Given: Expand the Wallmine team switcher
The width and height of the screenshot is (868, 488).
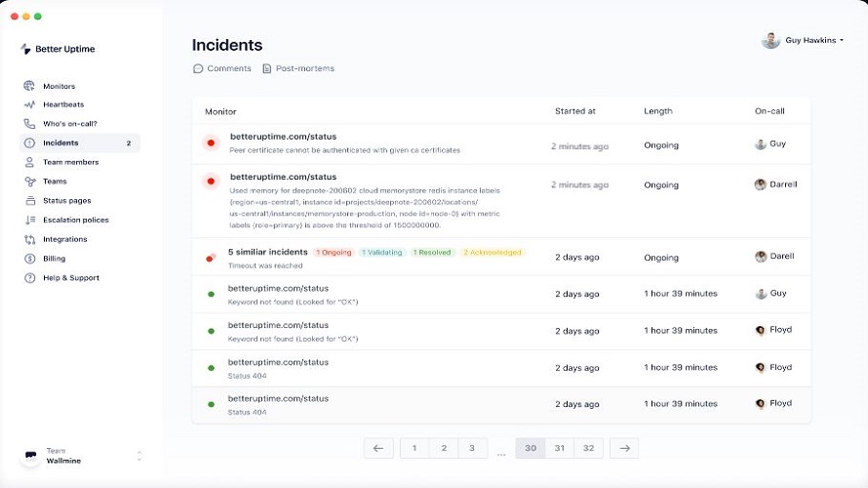Looking at the screenshot, I should pos(83,456).
